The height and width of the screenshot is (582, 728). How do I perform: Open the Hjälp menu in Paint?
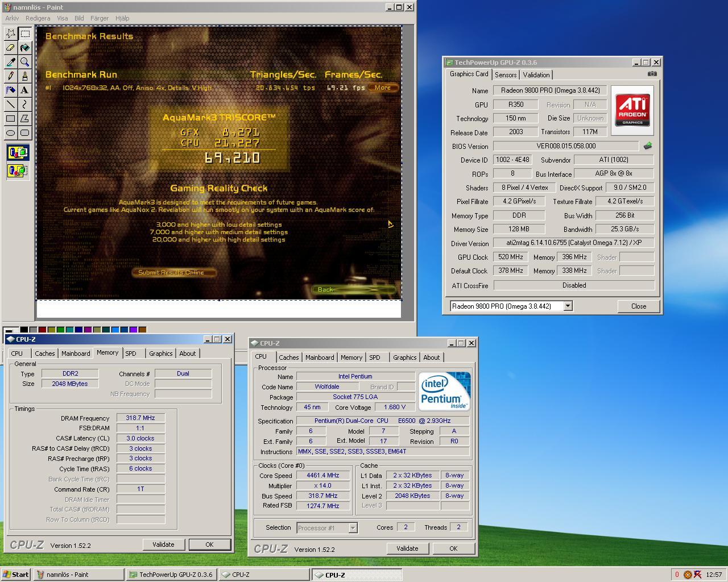tap(122, 18)
